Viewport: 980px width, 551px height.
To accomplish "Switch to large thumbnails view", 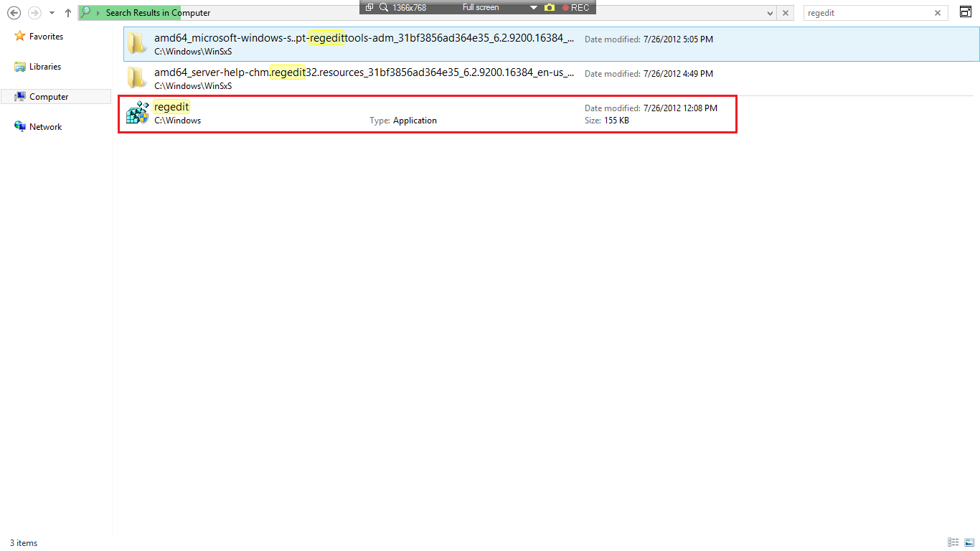I will (969, 542).
